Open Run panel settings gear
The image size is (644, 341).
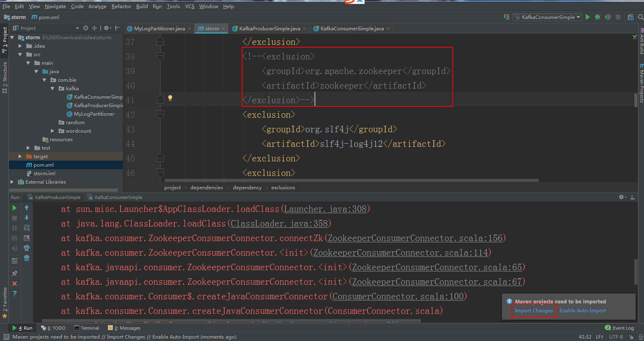tap(622, 197)
